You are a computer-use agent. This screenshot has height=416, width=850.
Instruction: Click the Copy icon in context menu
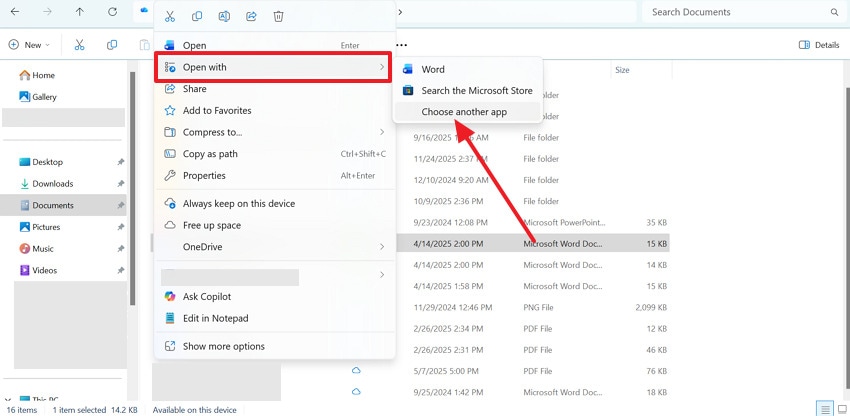pos(197,16)
